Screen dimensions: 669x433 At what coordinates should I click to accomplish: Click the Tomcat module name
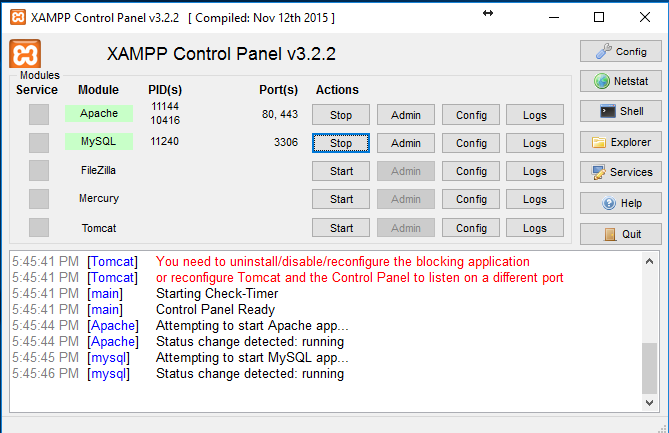99,228
